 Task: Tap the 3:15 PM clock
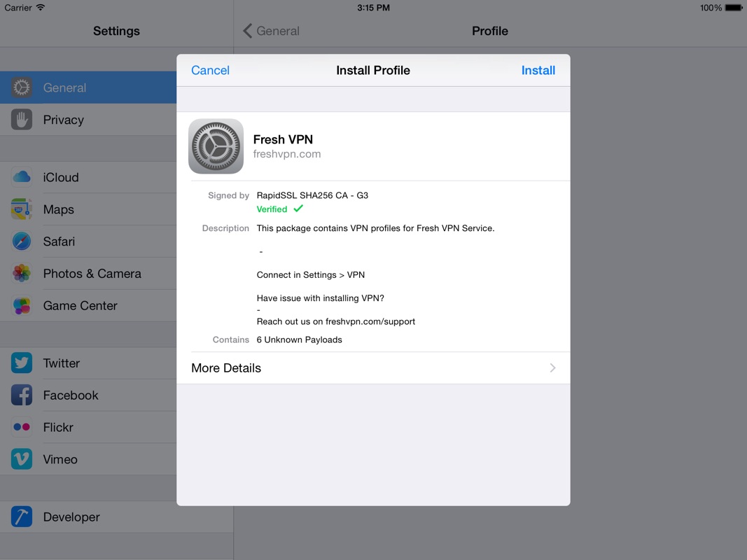pos(374,8)
